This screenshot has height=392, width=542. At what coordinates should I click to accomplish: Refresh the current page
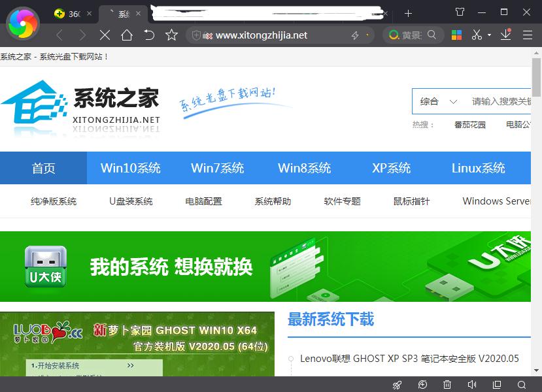click(x=148, y=35)
